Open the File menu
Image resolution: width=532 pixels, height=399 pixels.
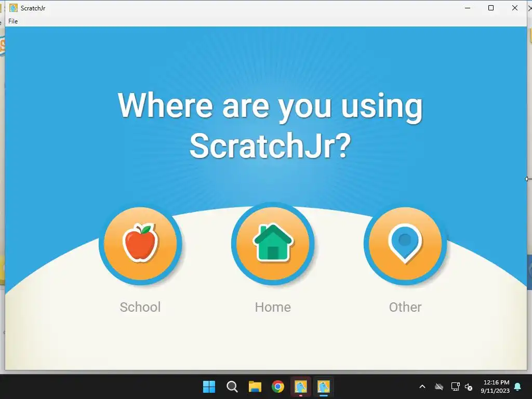point(13,21)
